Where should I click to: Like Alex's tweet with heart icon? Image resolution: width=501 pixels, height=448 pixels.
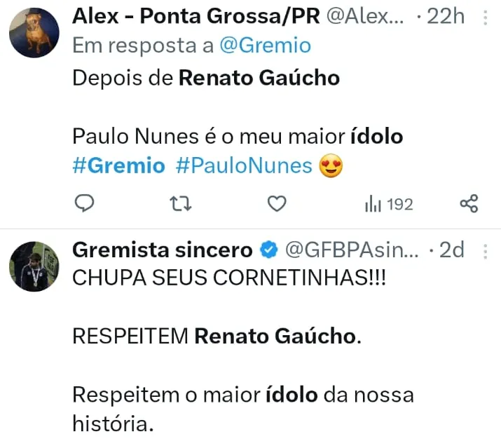(x=277, y=203)
